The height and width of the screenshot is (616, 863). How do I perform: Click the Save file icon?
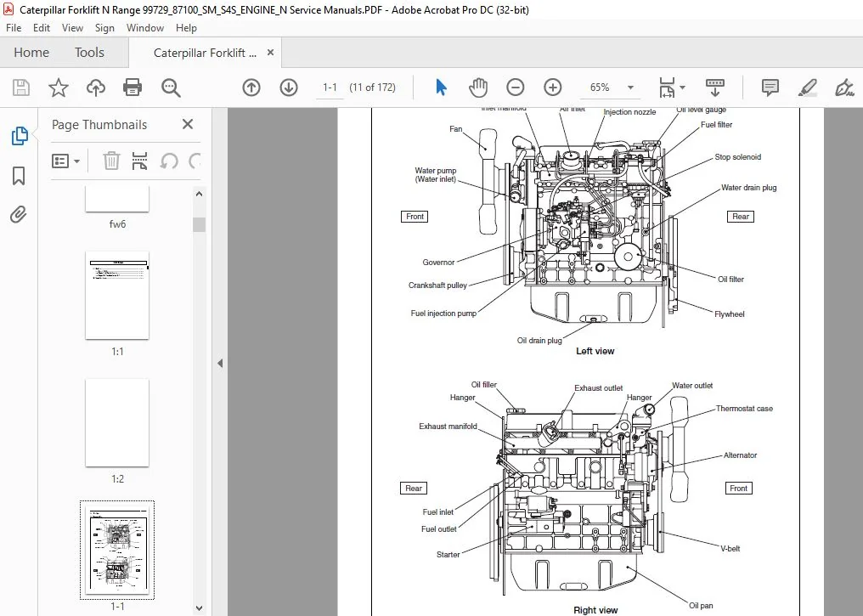point(21,88)
